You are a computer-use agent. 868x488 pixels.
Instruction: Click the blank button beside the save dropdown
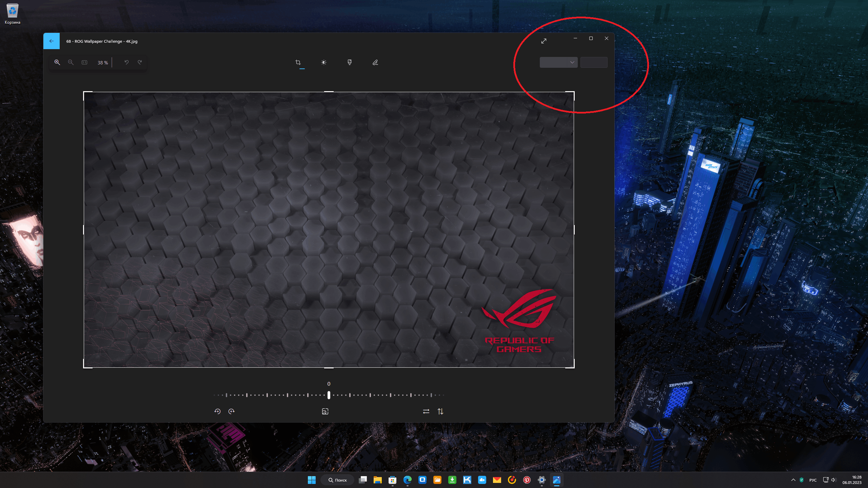click(x=594, y=62)
